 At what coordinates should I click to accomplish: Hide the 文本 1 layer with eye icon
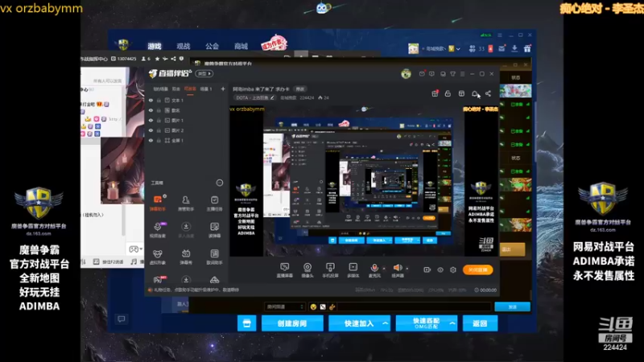(151, 100)
